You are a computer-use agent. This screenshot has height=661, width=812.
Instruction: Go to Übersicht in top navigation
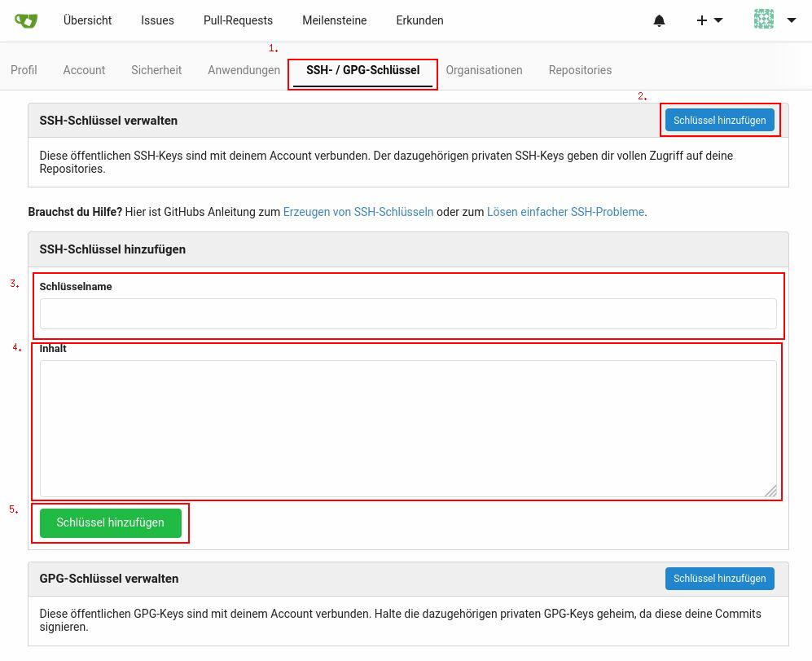point(87,20)
